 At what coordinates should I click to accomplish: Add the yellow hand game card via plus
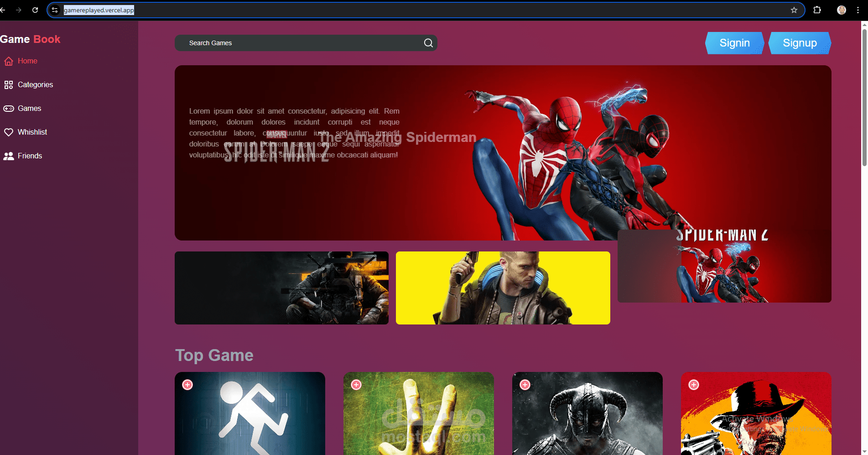(356, 385)
